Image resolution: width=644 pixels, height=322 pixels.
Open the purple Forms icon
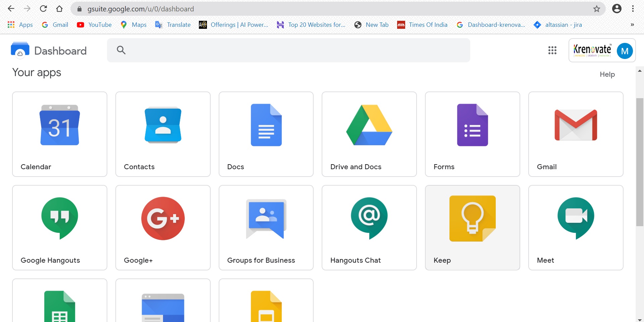(473, 125)
